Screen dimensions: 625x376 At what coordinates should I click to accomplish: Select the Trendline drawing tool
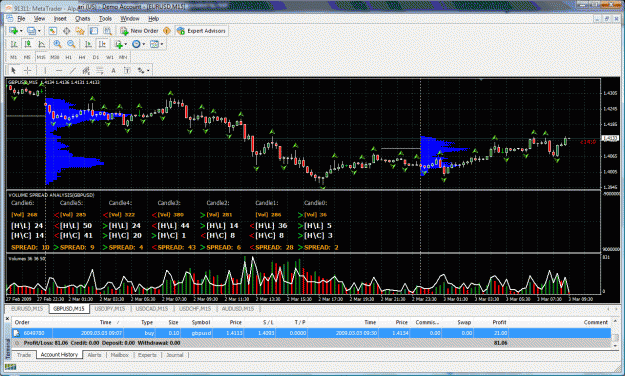(x=73, y=71)
